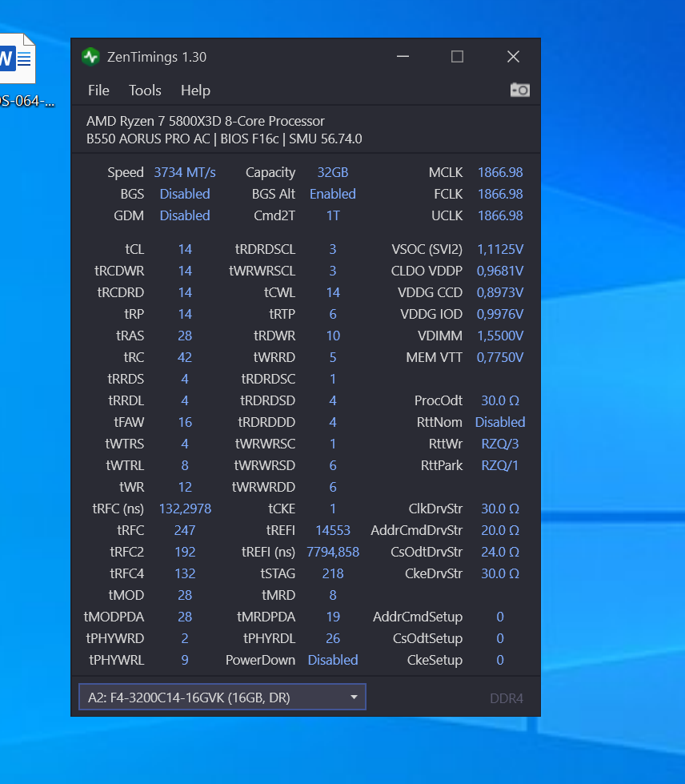Click the B550 AORUS PRO AC BIOS line
Image resolution: width=685 pixels, height=784 pixels.
(224, 139)
